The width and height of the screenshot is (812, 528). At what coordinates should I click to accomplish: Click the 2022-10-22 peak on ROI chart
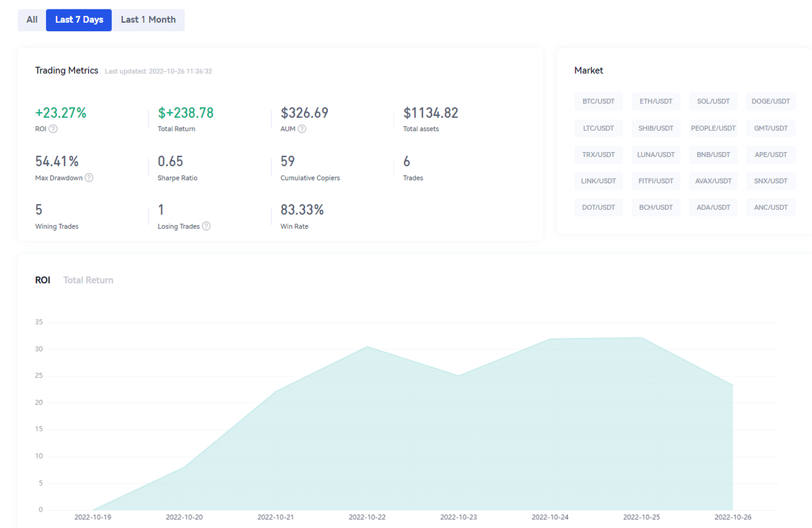coord(367,347)
